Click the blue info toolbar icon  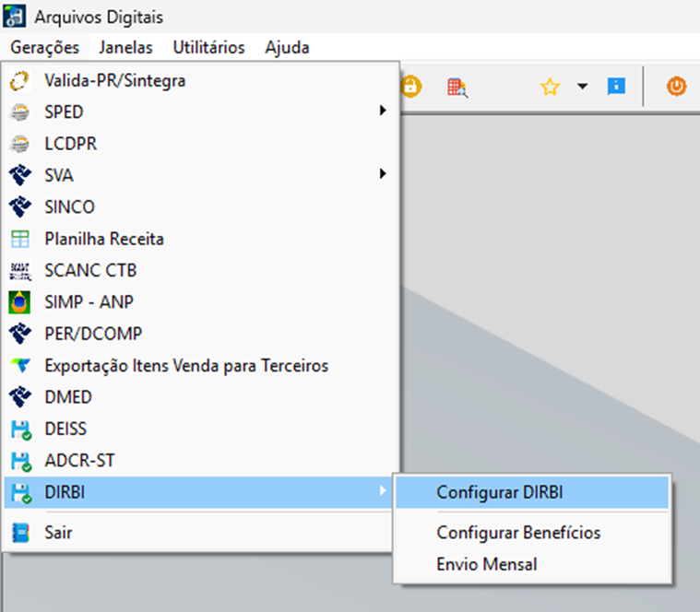[616, 87]
